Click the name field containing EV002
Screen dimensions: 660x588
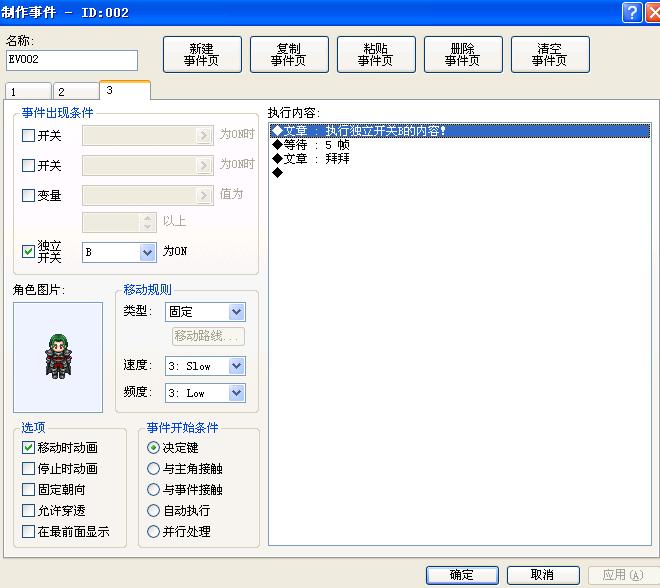[x=72, y=60]
